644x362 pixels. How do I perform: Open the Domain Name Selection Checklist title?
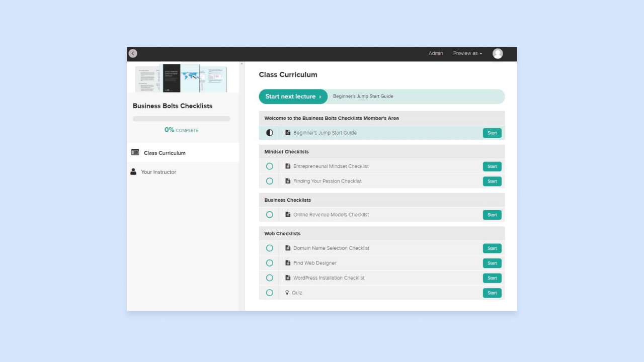click(x=332, y=248)
